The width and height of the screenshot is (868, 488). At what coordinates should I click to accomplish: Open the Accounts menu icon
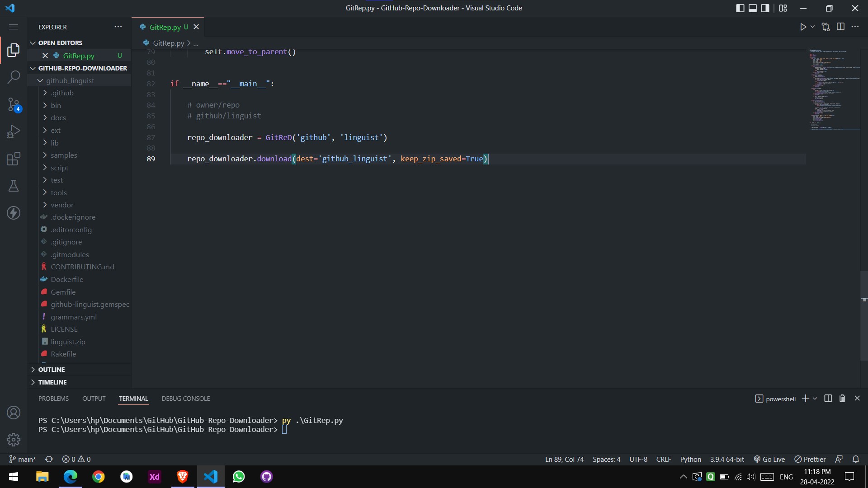point(14,413)
